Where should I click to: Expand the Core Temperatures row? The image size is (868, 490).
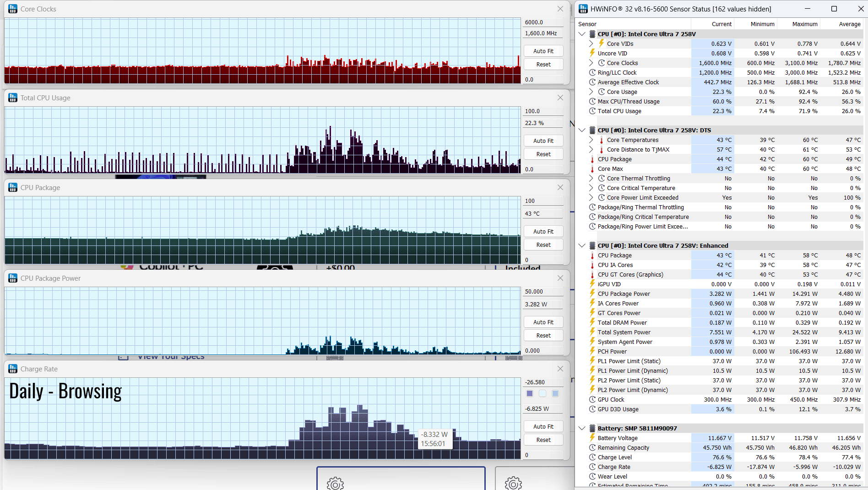[x=591, y=140]
